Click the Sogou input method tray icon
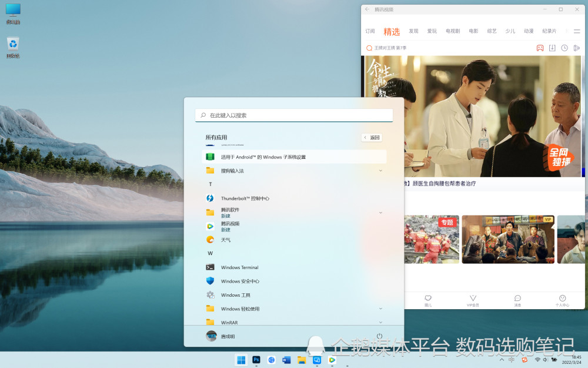 524,360
